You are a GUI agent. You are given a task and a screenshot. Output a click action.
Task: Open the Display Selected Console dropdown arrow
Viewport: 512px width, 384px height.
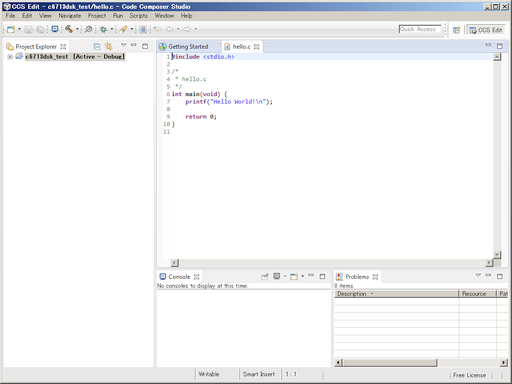click(x=285, y=276)
